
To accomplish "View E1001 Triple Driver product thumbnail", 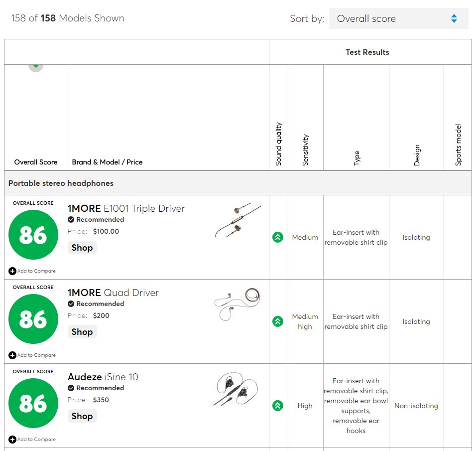I will (238, 220).
